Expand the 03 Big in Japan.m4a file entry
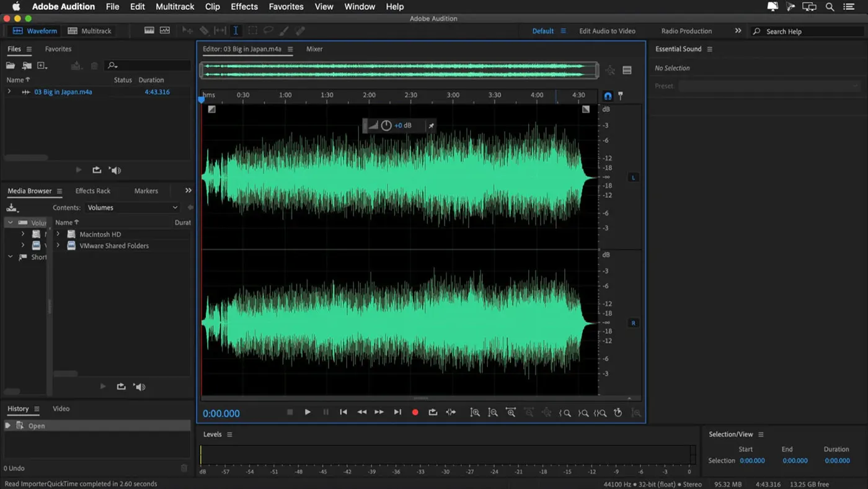 pyautogui.click(x=10, y=92)
